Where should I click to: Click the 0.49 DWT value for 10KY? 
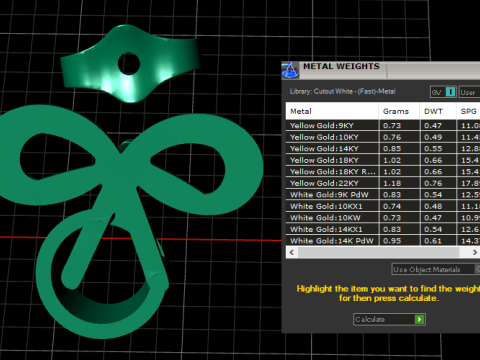pyautogui.click(x=433, y=137)
